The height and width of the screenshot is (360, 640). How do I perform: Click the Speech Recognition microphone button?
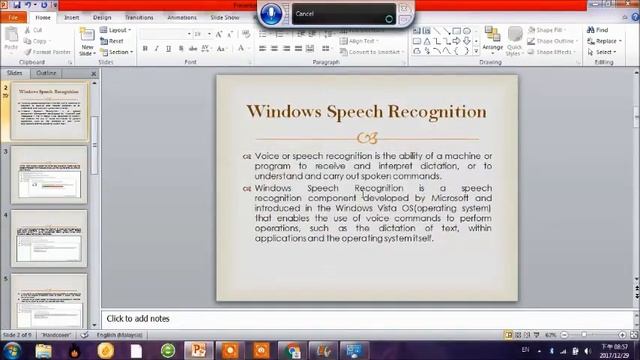271,13
